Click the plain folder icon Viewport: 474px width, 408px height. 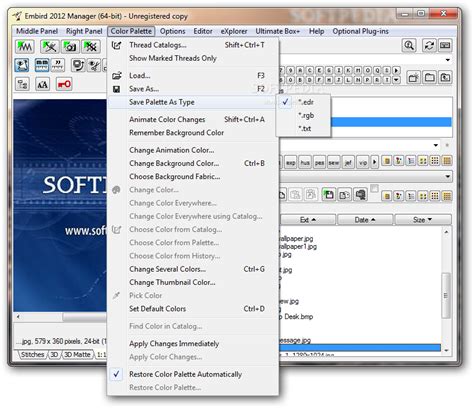pyautogui.click(x=430, y=78)
